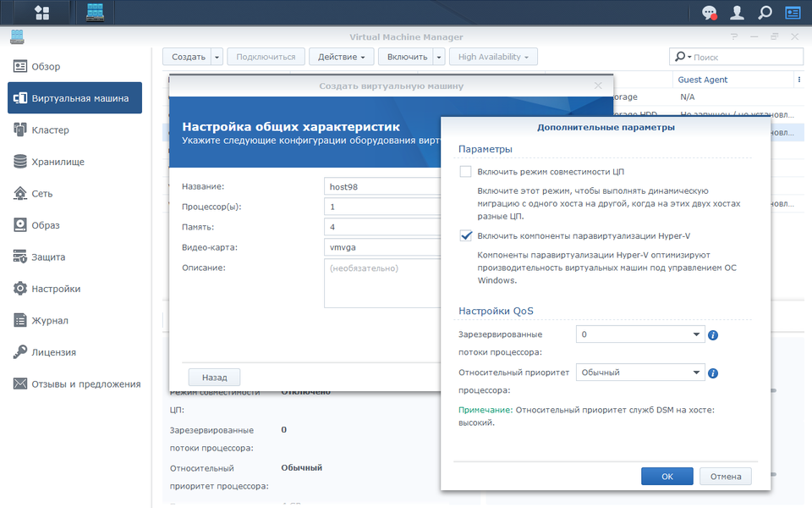The width and height of the screenshot is (812, 508).
Task: Click Guest Agent column header
Action: point(702,80)
